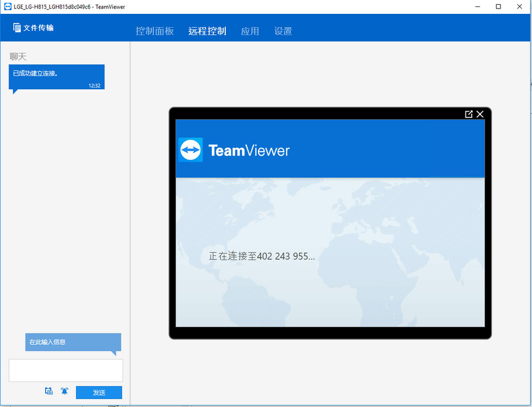This screenshot has width=532, height=407.
Task: Click the 在此输入信息 hint bubble
Action: pos(73,342)
